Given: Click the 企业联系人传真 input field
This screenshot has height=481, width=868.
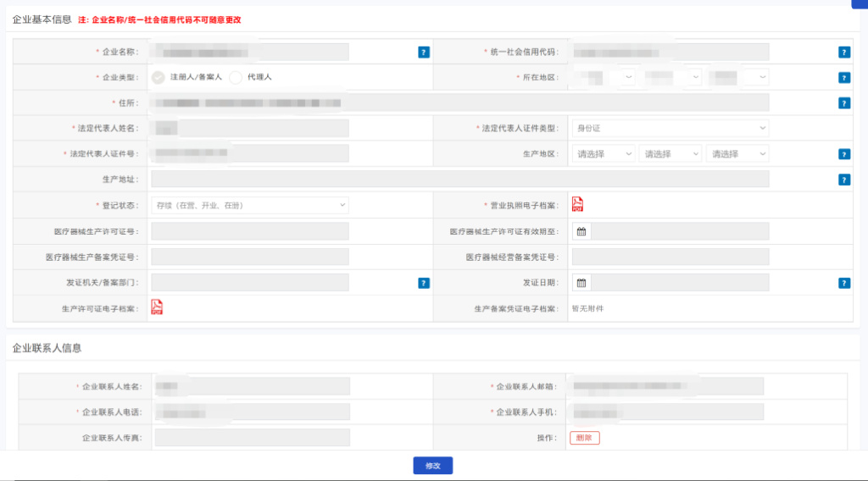Looking at the screenshot, I should point(252,438).
